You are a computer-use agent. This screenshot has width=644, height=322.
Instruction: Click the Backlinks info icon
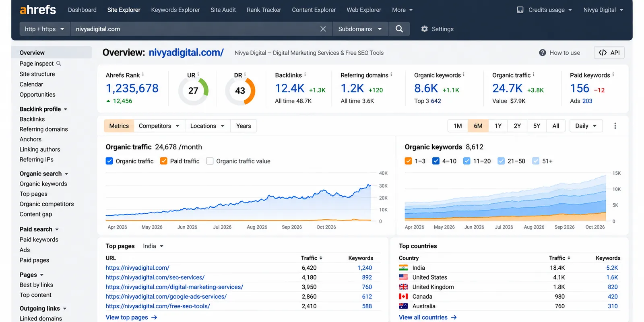coord(305,74)
